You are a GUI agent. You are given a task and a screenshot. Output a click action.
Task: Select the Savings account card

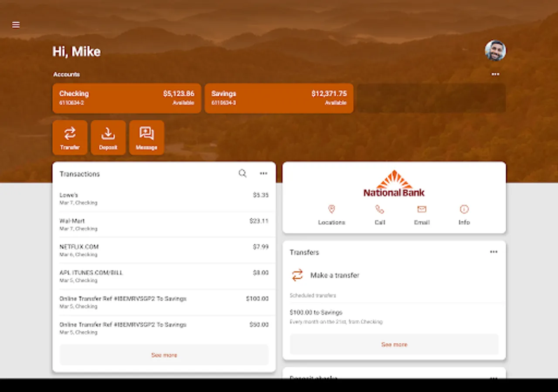tap(279, 98)
